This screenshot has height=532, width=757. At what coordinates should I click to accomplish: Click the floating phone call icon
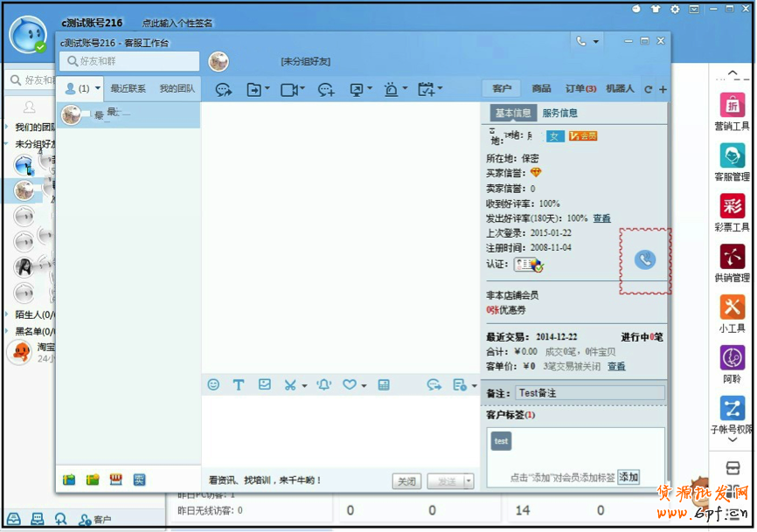point(645,259)
